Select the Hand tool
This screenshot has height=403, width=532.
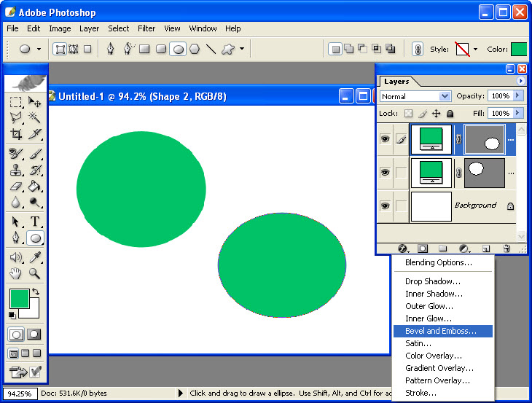pyautogui.click(x=16, y=274)
